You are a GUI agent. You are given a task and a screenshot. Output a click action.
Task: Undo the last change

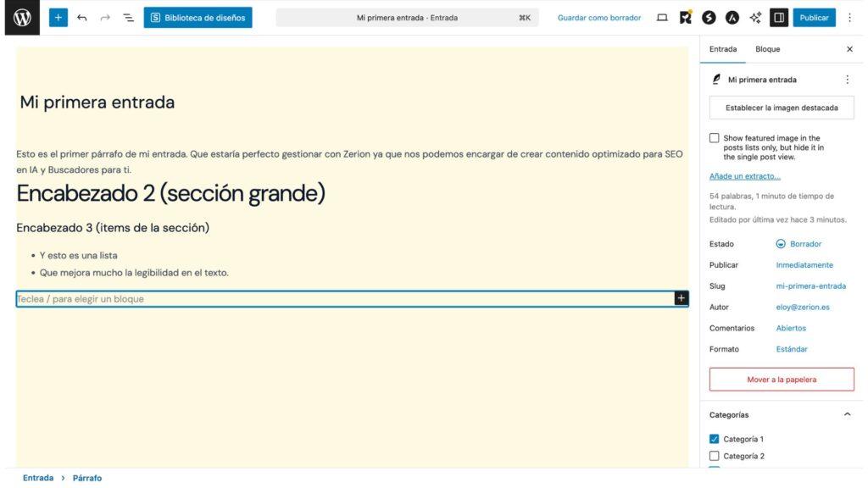[82, 18]
